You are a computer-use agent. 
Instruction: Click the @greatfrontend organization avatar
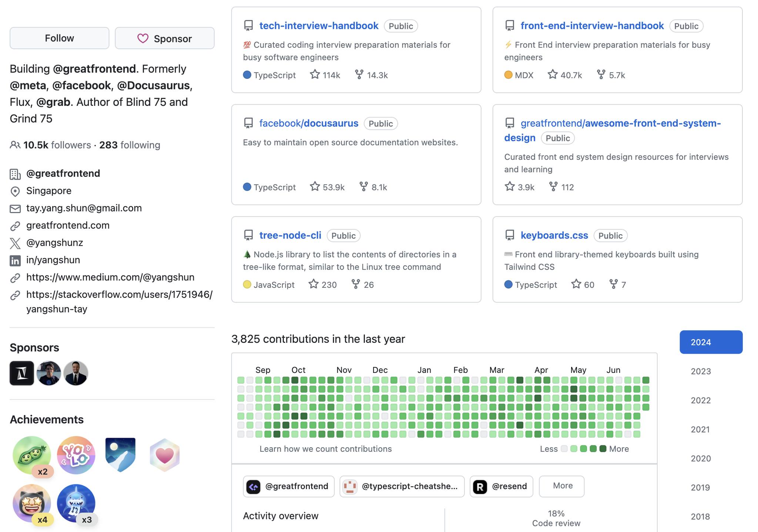(254, 486)
